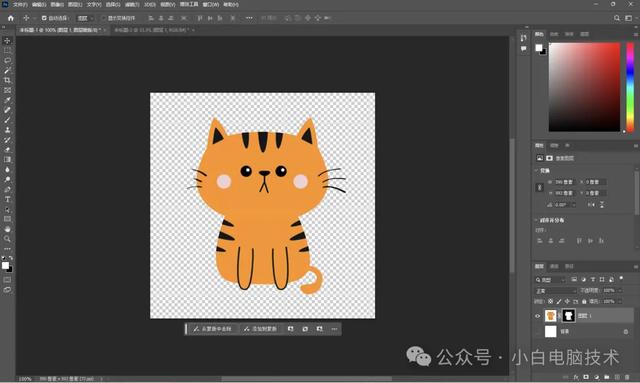Switch to the second document tab
This screenshot has height=383, width=640.
coord(151,30)
